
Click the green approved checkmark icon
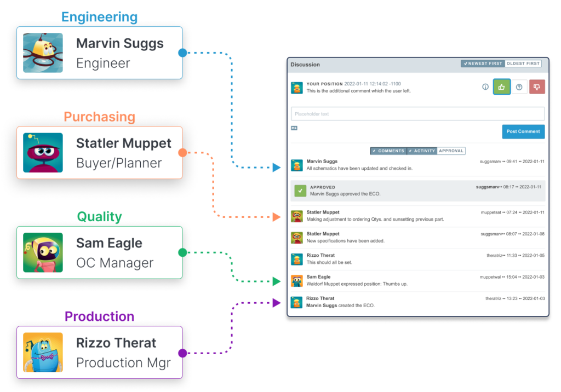(x=300, y=191)
